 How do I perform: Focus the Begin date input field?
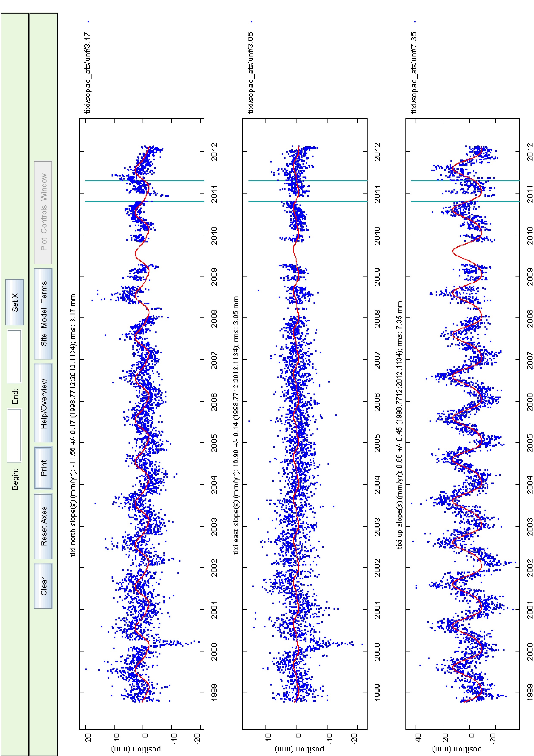pos(14,436)
